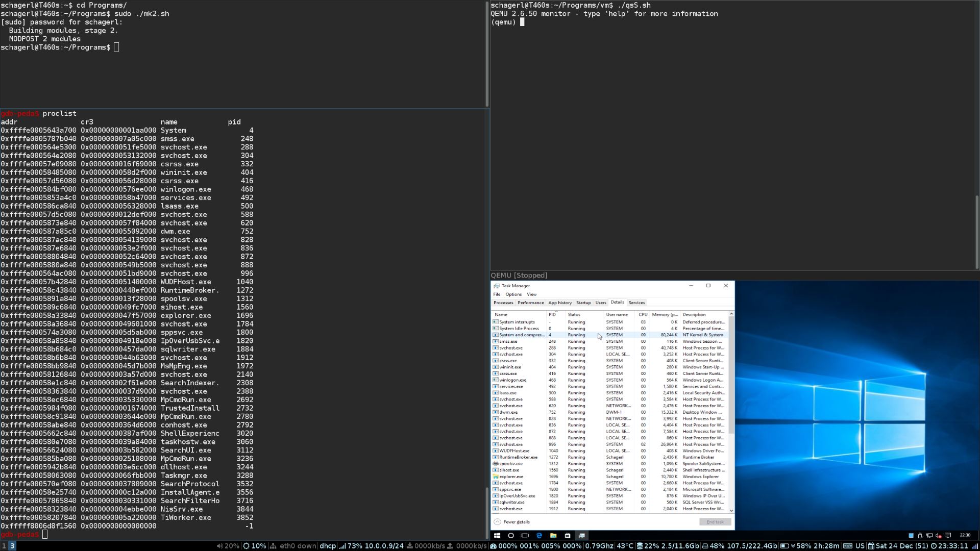
Task: Click Taskmgr.exe line in gdb proclist
Action: pyautogui.click(x=127, y=475)
